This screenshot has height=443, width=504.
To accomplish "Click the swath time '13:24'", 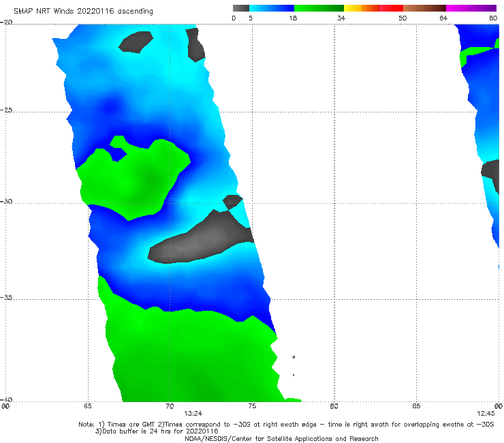I will (193, 414).
